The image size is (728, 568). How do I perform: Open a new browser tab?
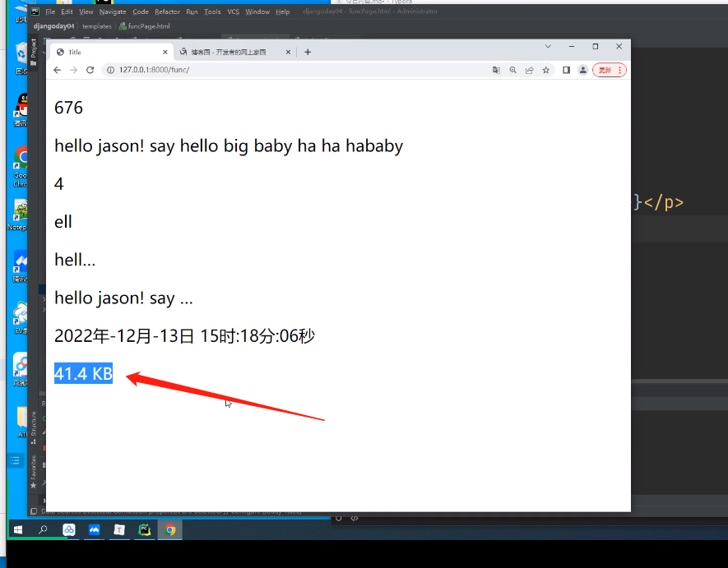click(308, 52)
